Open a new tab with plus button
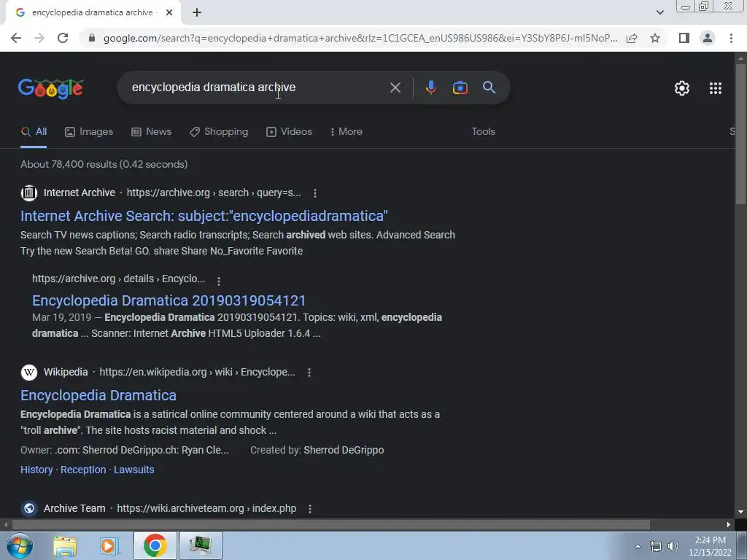The image size is (747, 560). coord(197,13)
